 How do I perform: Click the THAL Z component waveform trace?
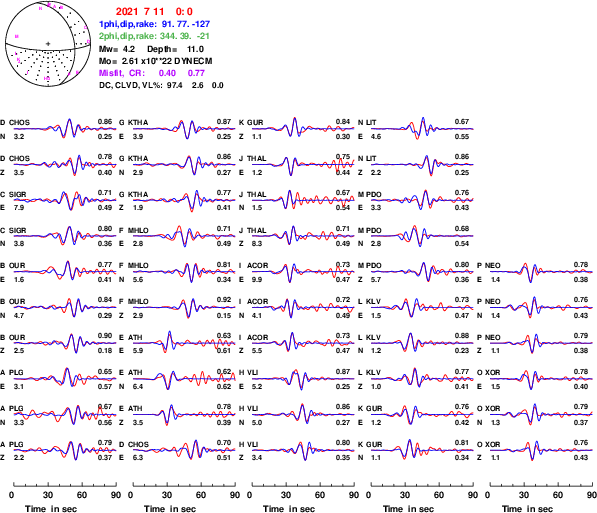tap(303, 236)
